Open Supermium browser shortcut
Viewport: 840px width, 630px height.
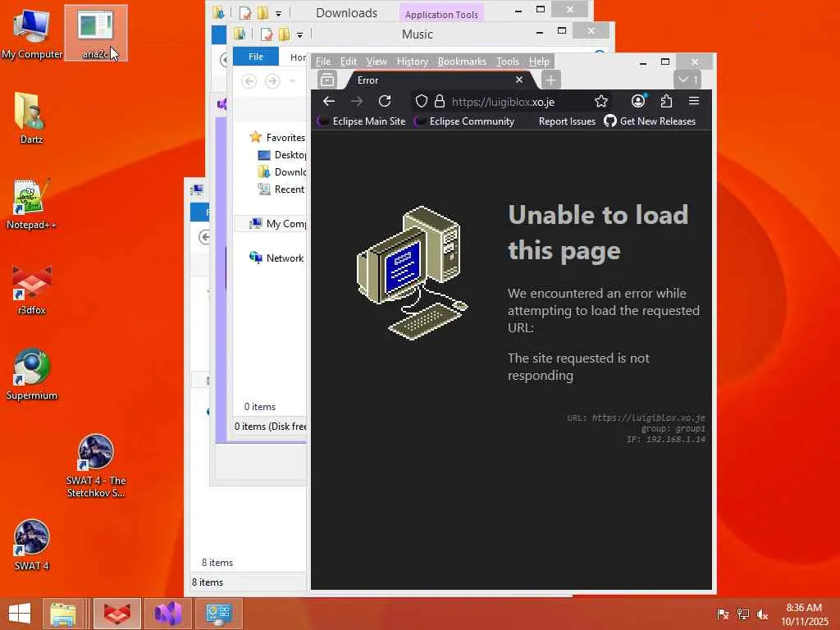31,374
